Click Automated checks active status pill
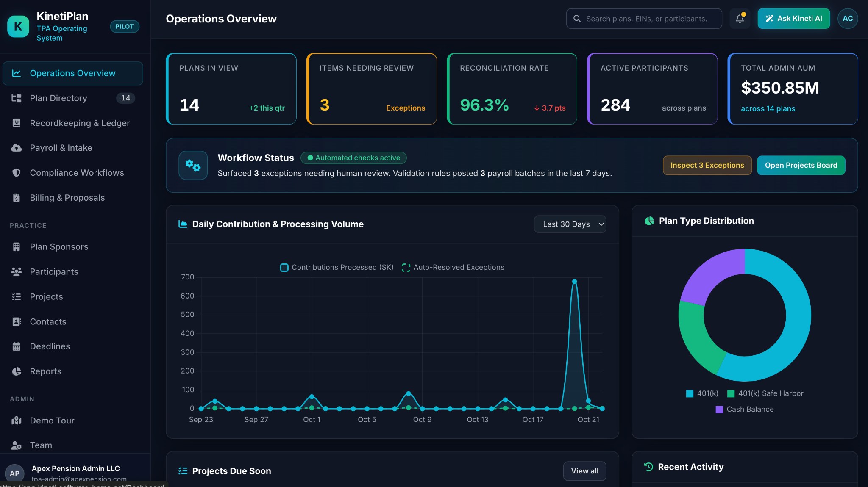Image resolution: width=868 pixels, height=487 pixels. (x=353, y=158)
